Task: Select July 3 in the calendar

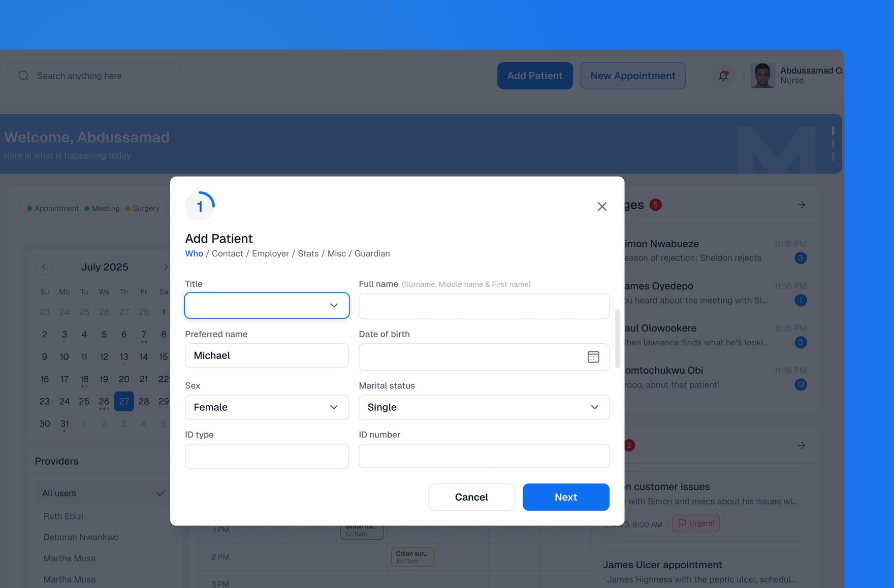Action: click(65, 334)
